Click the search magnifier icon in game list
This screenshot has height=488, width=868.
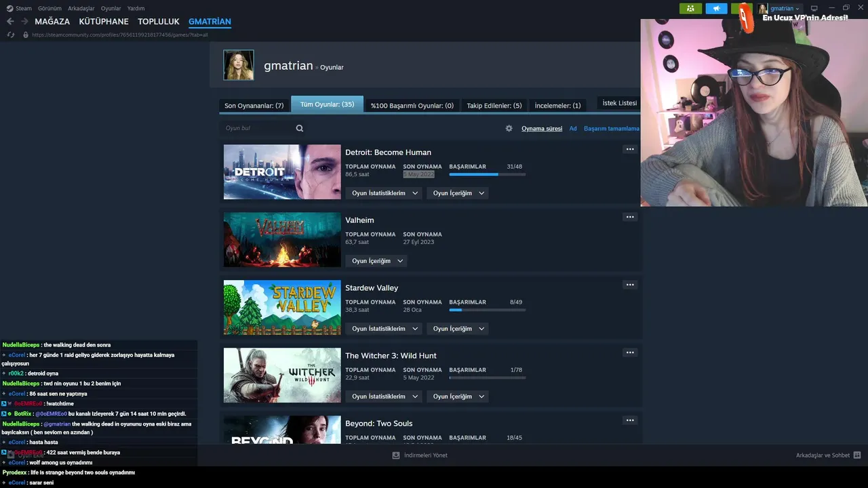pos(300,128)
